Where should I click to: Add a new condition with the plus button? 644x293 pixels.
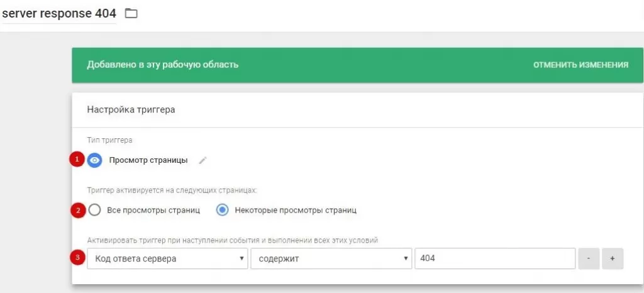pyautogui.click(x=612, y=258)
